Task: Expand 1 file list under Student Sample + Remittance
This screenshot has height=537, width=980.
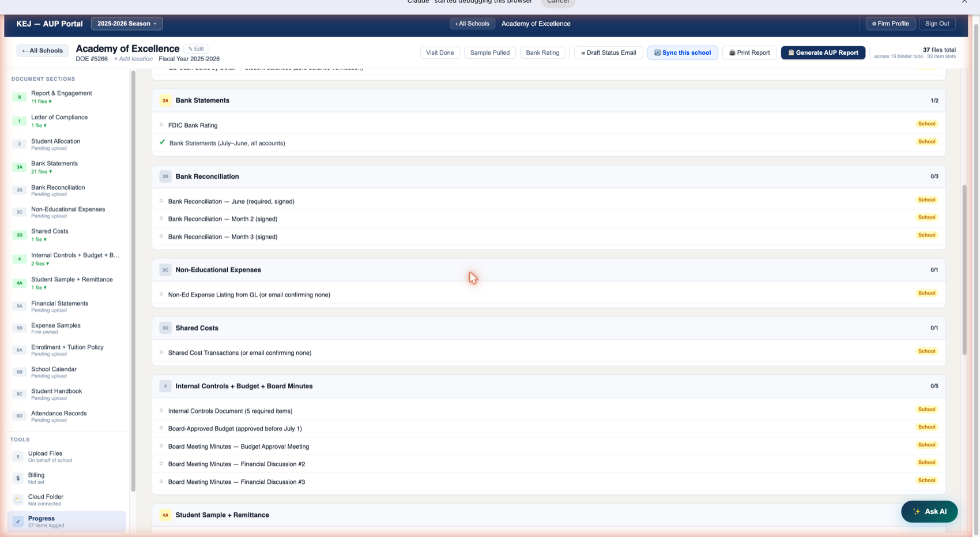Action: (39, 287)
